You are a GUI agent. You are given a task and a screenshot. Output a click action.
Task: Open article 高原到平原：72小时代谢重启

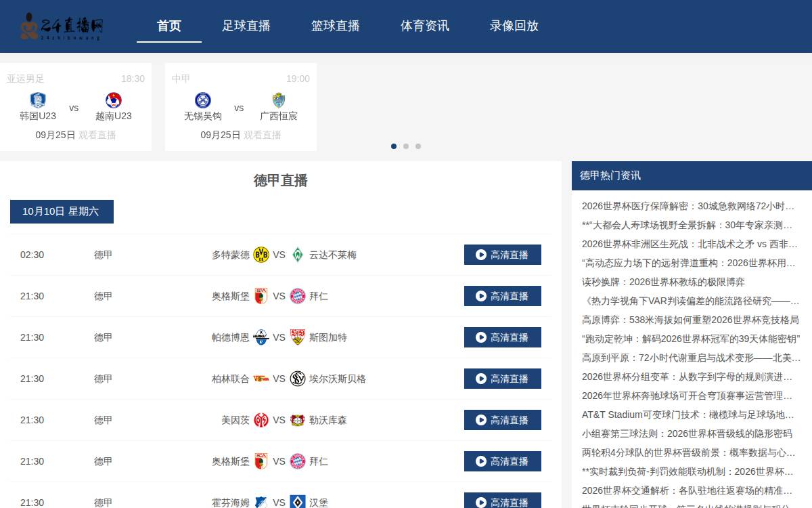click(x=692, y=358)
